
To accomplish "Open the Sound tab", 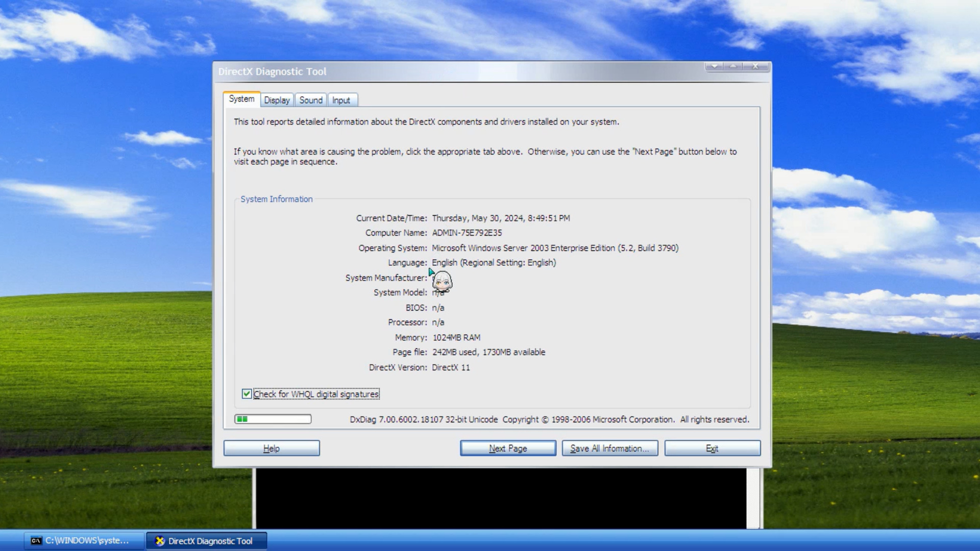I will (x=311, y=100).
